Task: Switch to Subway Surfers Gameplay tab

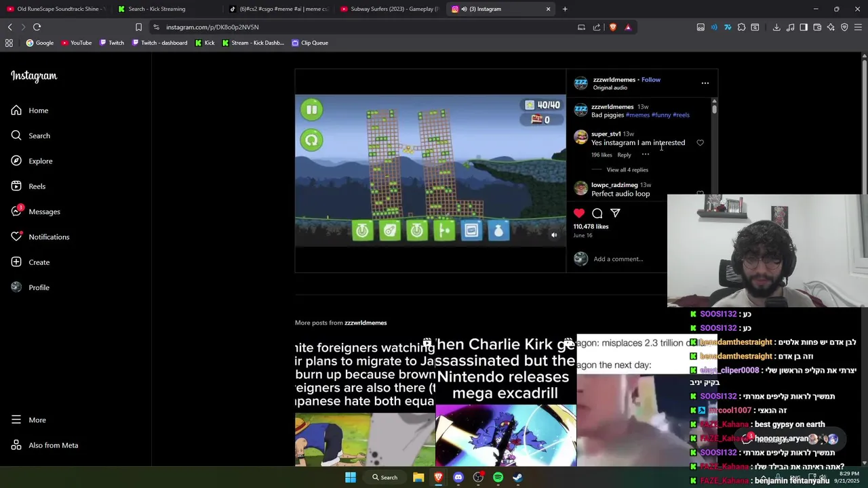Action: pyautogui.click(x=389, y=9)
